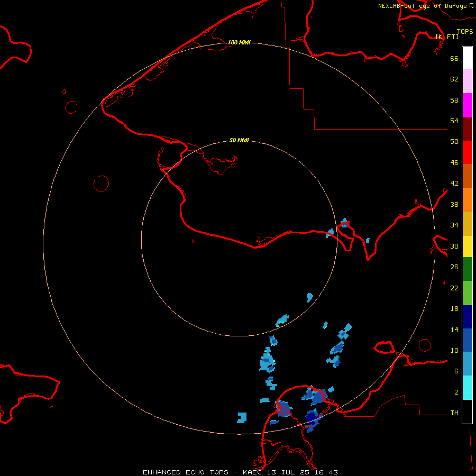476x476 pixels.
Task: Click the "46" legend value
Action: [x=454, y=163]
